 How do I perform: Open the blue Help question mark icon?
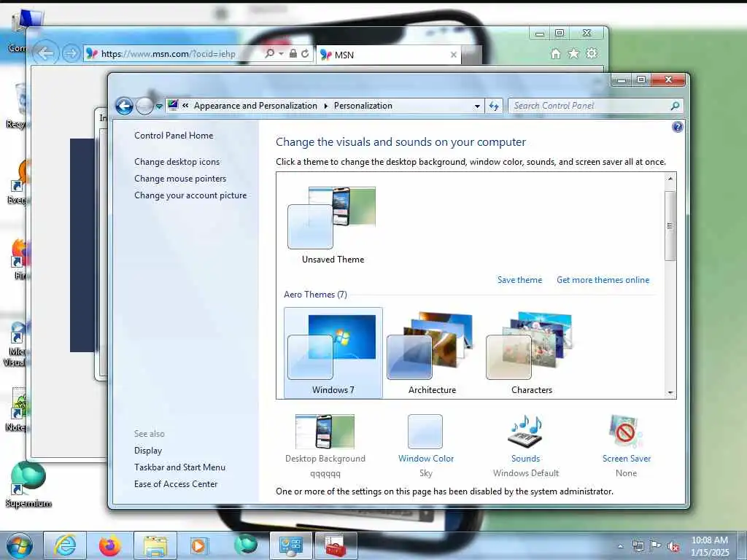point(678,127)
